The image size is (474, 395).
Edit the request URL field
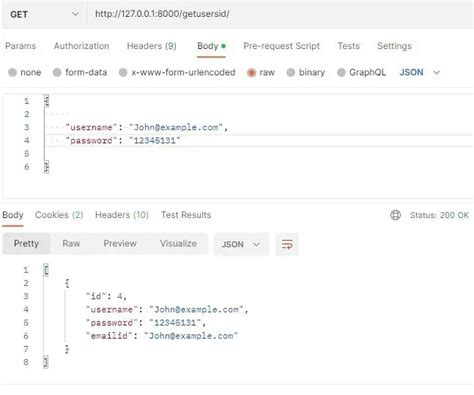280,14
